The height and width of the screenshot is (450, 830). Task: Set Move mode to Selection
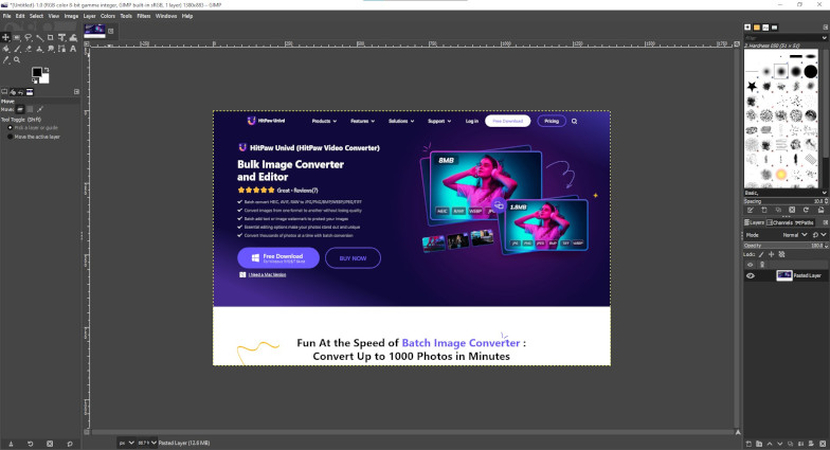pos(30,109)
